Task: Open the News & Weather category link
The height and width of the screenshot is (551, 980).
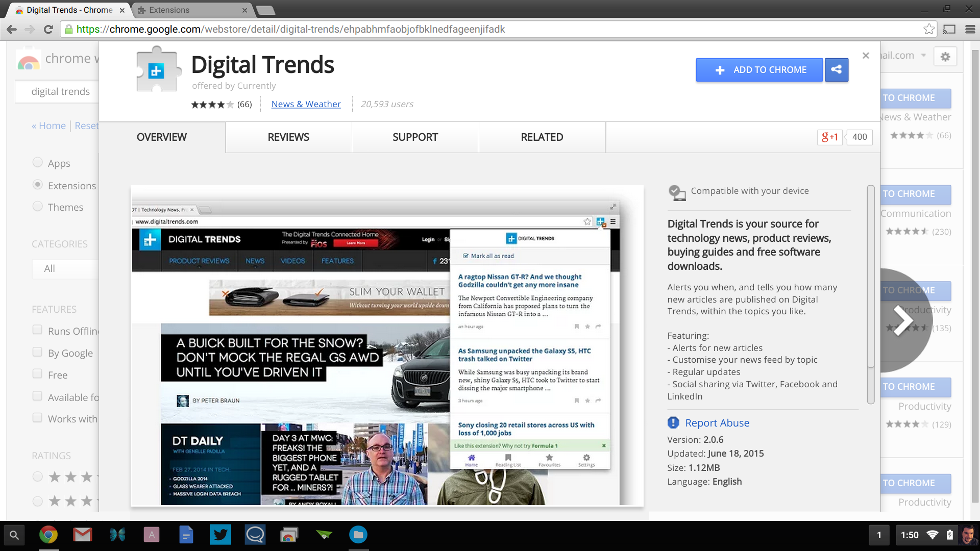Action: [x=306, y=104]
